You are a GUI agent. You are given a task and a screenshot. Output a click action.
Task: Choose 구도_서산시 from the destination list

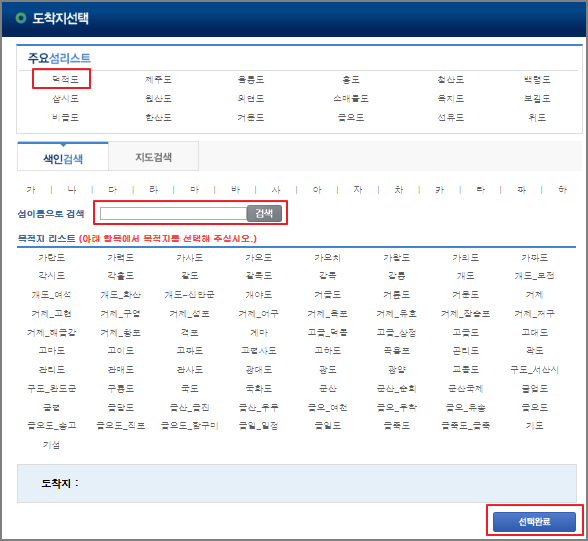[x=534, y=370]
